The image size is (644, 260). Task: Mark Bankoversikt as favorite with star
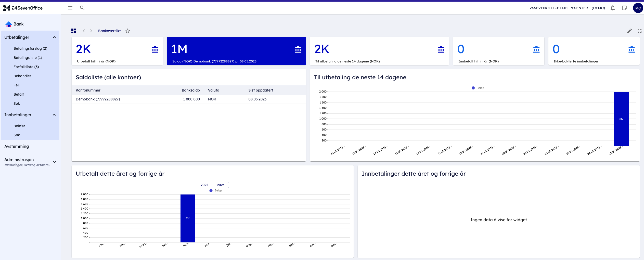coord(128,31)
